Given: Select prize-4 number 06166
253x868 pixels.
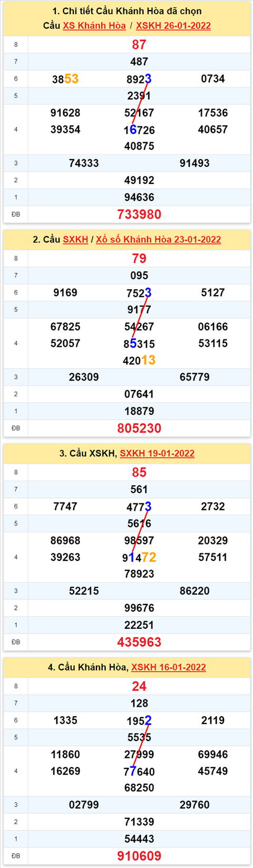Looking at the screenshot, I should click(213, 327).
